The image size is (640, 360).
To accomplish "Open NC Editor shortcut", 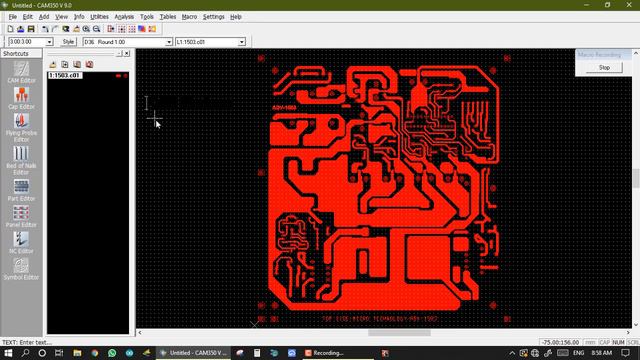I will click(x=21, y=243).
